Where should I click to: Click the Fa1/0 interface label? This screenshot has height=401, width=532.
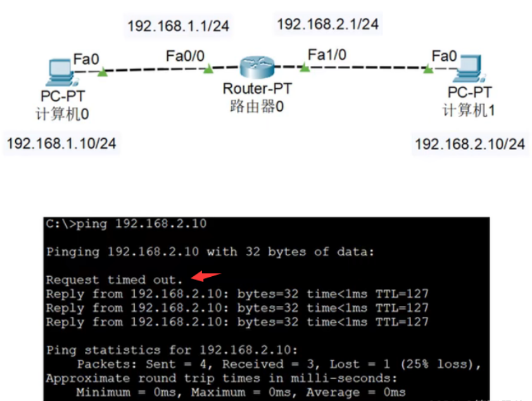point(327,55)
